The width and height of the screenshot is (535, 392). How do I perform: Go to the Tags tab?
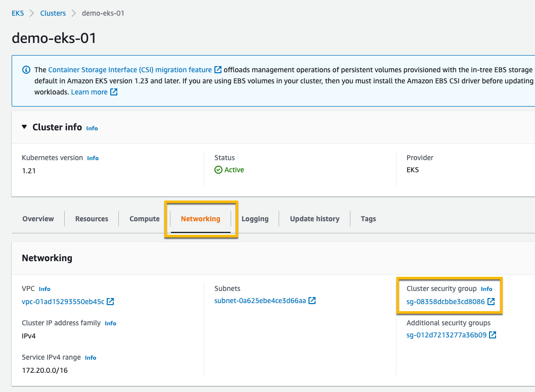click(368, 219)
